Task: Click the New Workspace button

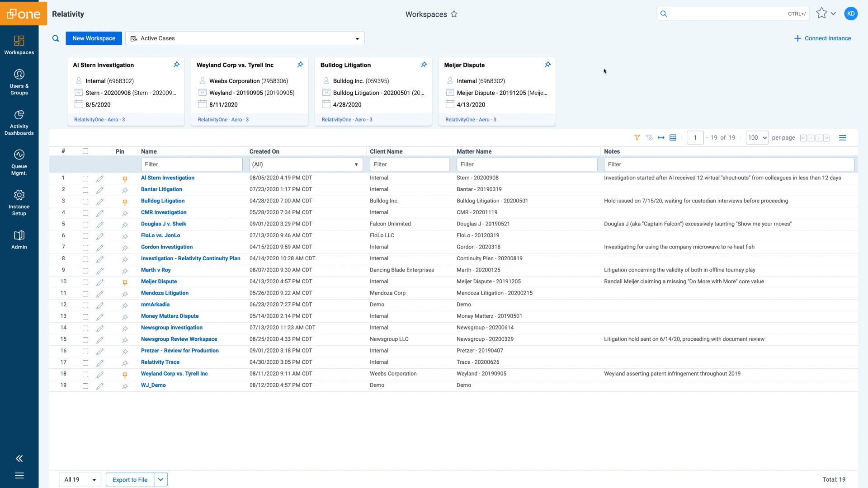Action: [94, 38]
